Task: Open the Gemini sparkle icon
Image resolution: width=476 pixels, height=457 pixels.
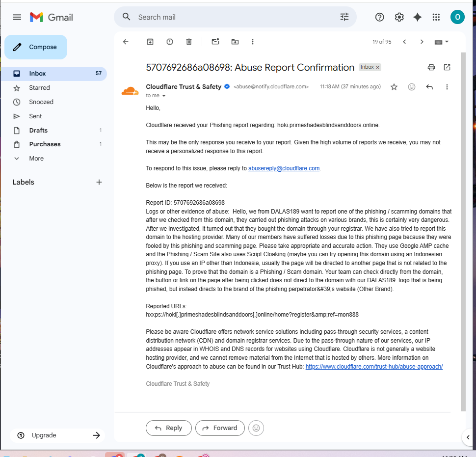Action: [x=418, y=17]
